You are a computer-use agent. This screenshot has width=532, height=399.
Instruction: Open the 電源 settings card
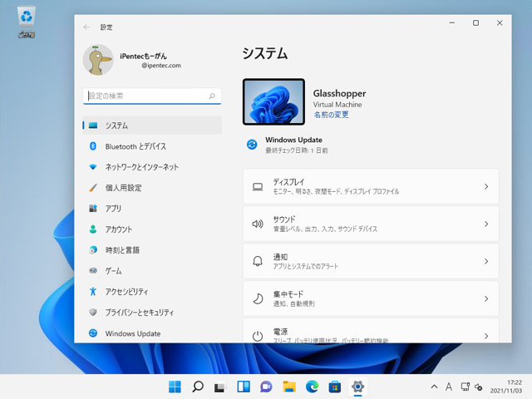371,331
